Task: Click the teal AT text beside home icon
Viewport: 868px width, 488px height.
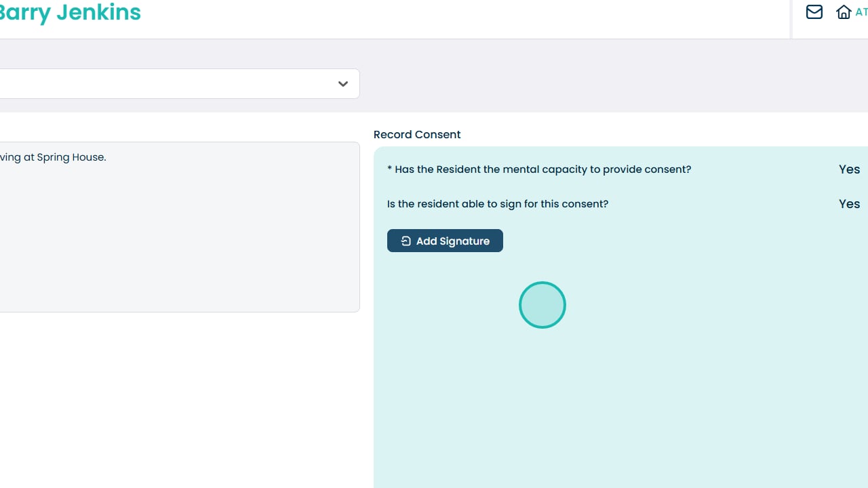Action: 862,12
